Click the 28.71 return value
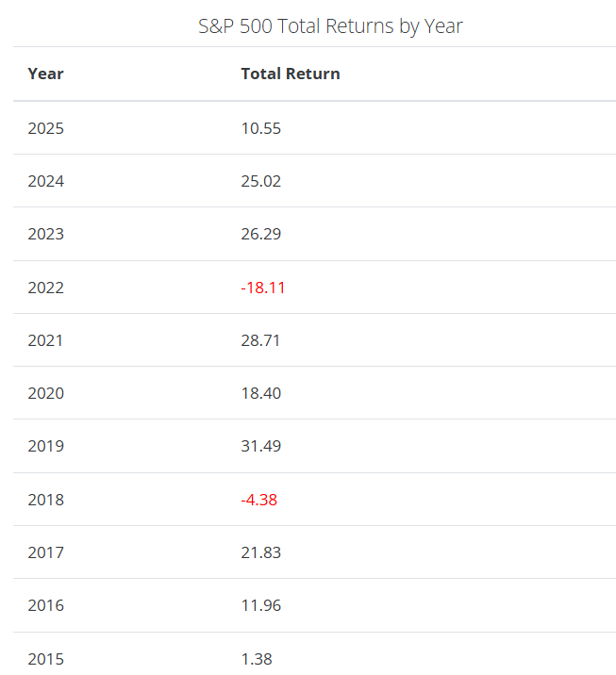 pos(260,340)
